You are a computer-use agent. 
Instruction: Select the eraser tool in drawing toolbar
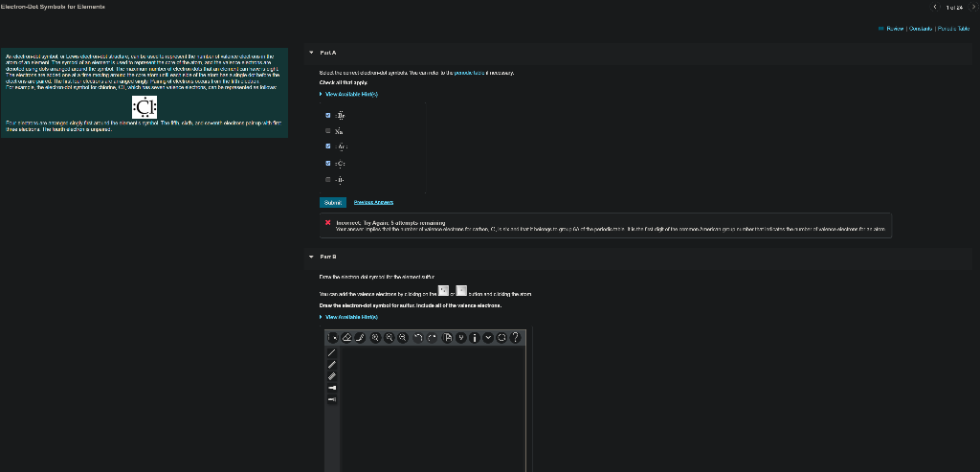pyautogui.click(x=346, y=338)
